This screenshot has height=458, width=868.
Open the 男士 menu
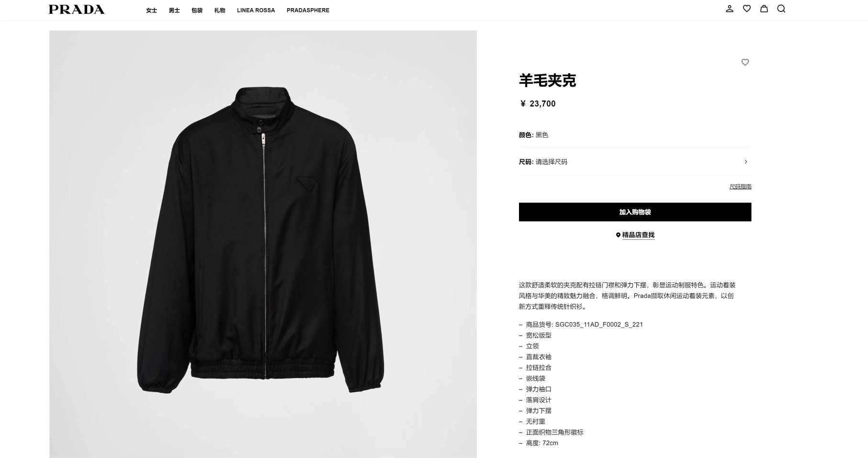(x=174, y=10)
